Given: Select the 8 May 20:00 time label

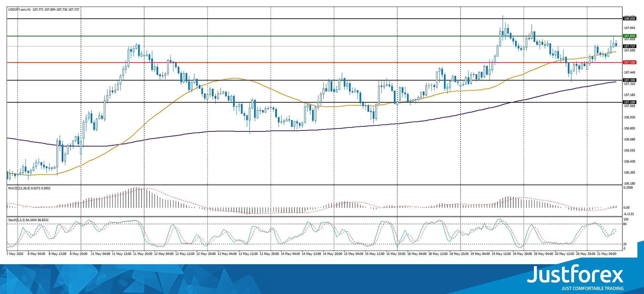Looking at the screenshot, I should pos(79,254).
